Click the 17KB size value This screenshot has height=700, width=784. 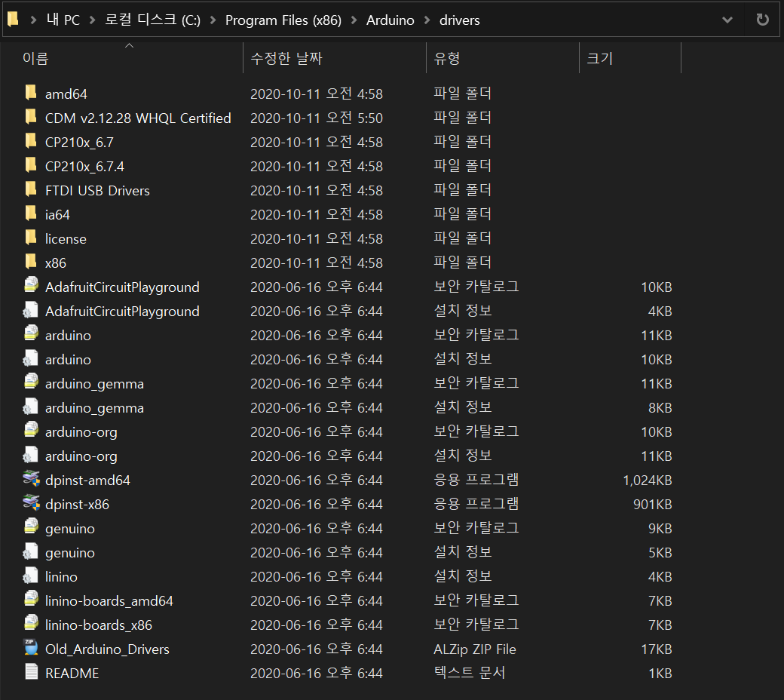pos(657,649)
